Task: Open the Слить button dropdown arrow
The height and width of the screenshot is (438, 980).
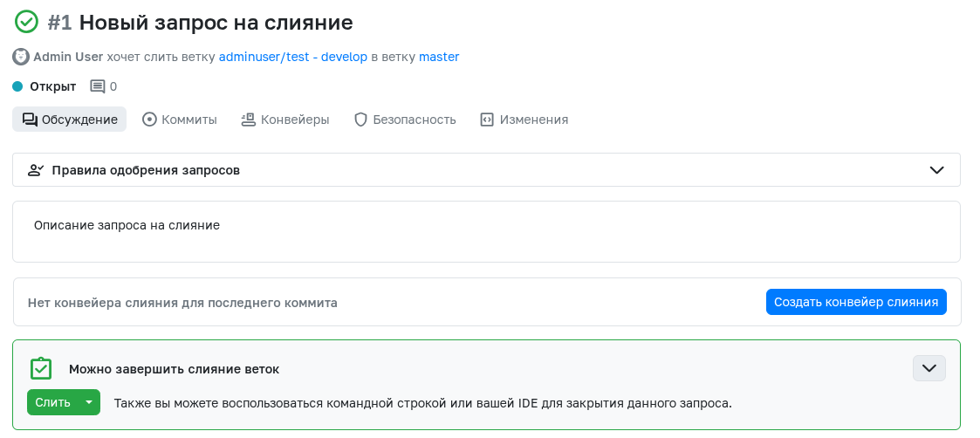Action: coord(89,402)
